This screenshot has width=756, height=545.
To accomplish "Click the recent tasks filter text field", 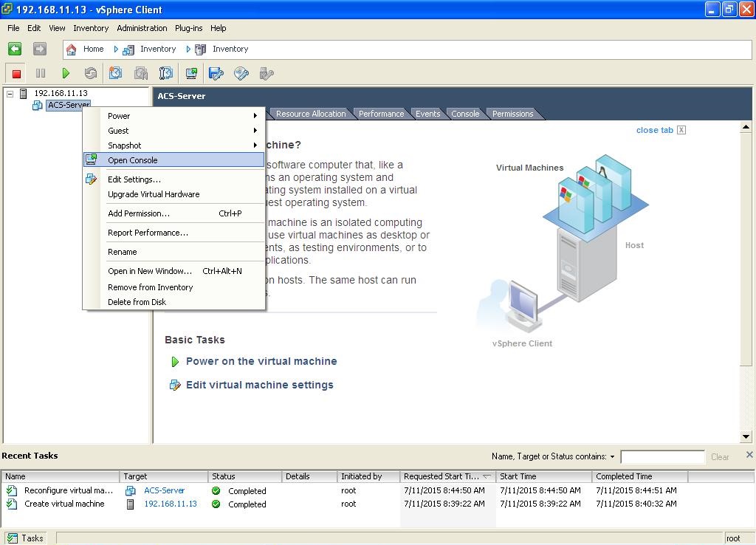I will tap(662, 457).
